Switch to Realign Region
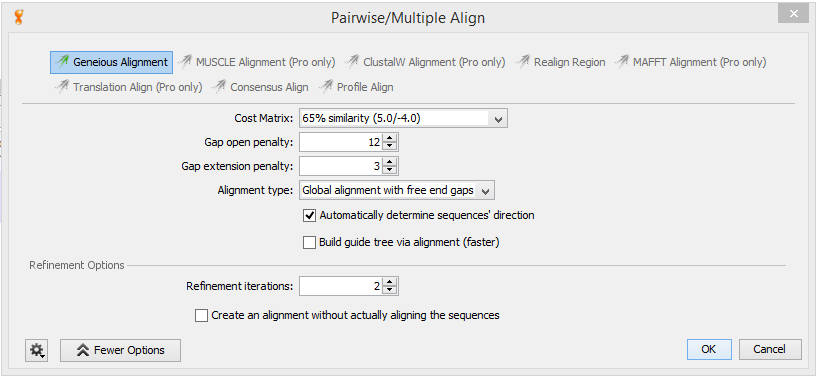The width and height of the screenshot is (816, 376). tap(560, 62)
